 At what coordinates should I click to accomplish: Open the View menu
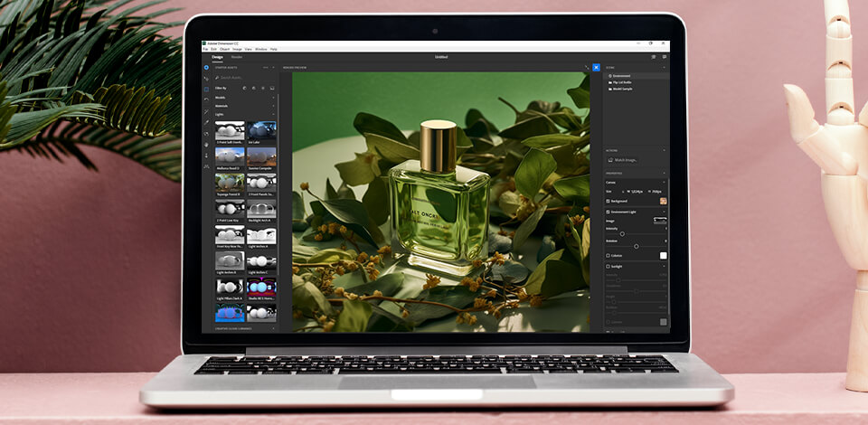(x=248, y=49)
